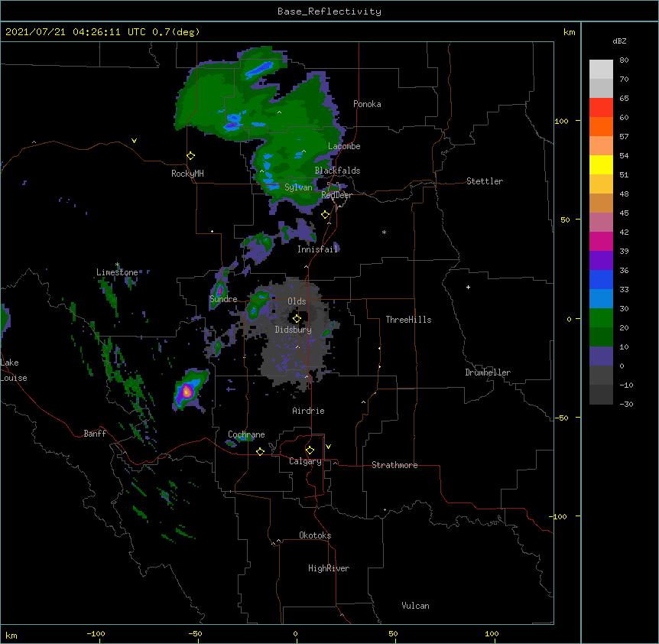
Task: Select the purple 36–39 dBZ legend swatch
Action: pos(601,260)
